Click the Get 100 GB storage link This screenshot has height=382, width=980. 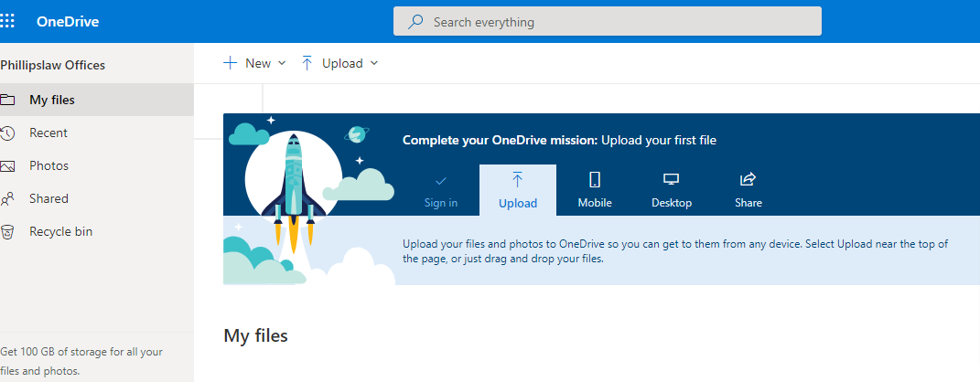(x=81, y=361)
